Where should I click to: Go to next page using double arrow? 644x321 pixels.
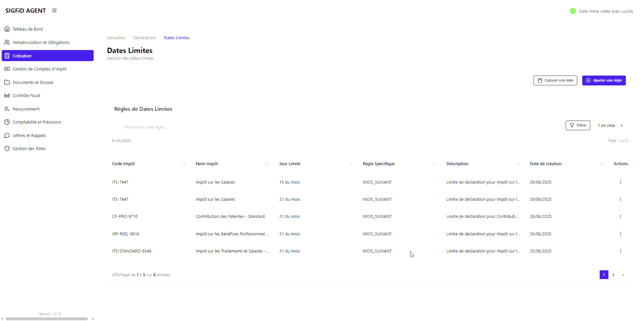(x=623, y=275)
